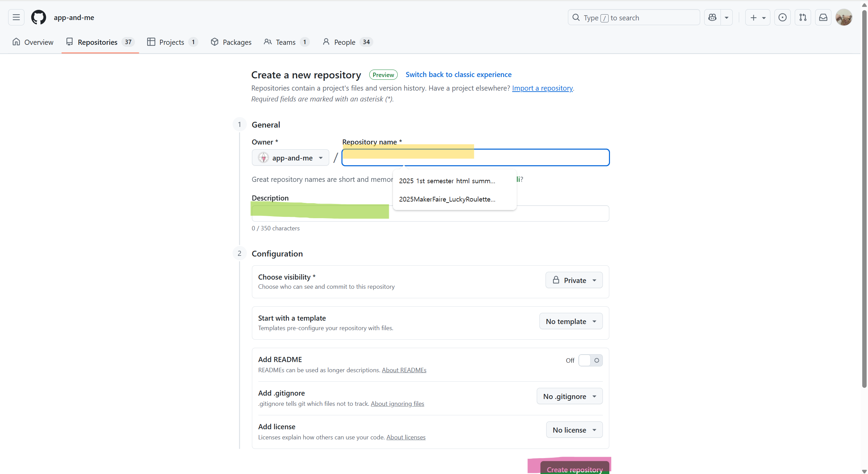The image size is (868, 474).
Task: Open the Copilot chat icon
Action: pyautogui.click(x=712, y=17)
